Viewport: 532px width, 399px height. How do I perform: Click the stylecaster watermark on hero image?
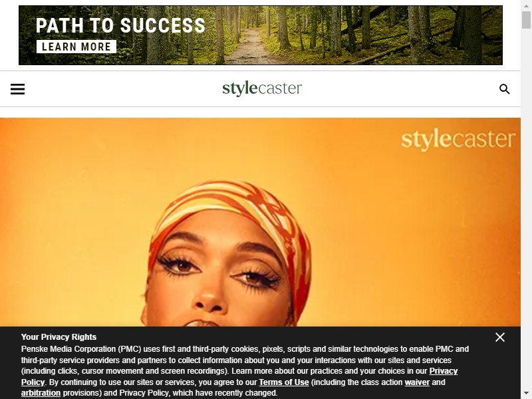pos(458,140)
